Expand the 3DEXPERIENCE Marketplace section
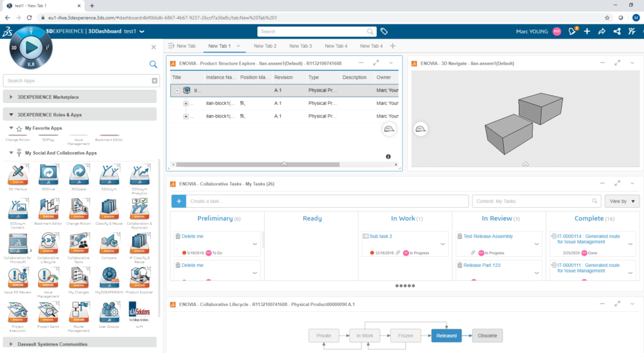 pos(80,97)
